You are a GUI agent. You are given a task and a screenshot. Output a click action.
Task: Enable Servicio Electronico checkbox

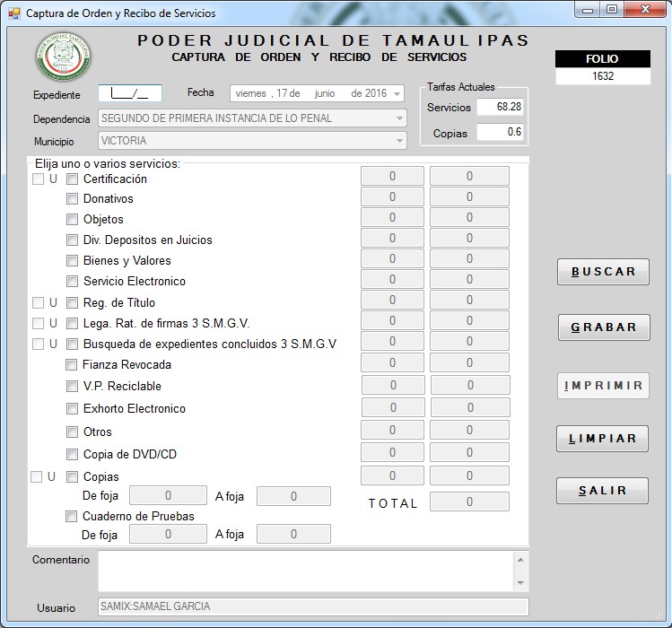pos(72,281)
